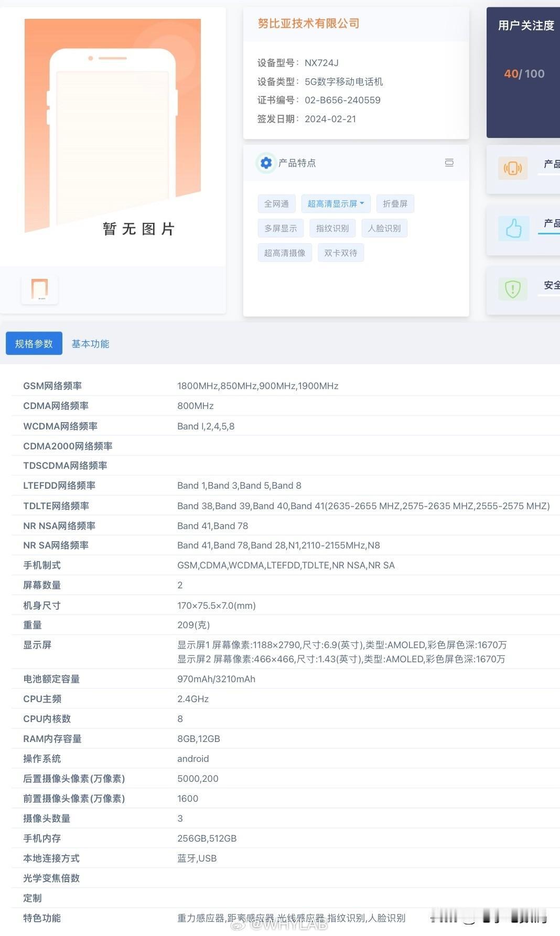Collapse the 产品特点 panel via its window icon
This screenshot has width=560, height=936.
click(449, 163)
